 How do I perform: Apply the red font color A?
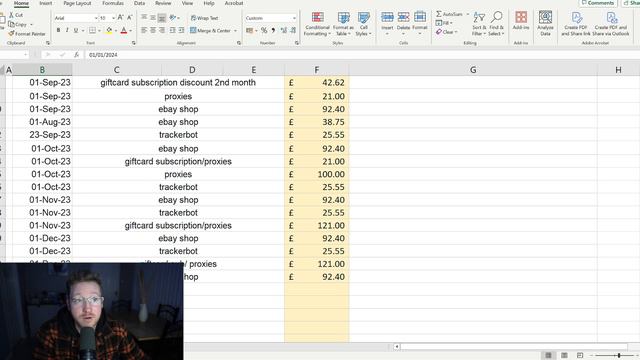point(124,31)
